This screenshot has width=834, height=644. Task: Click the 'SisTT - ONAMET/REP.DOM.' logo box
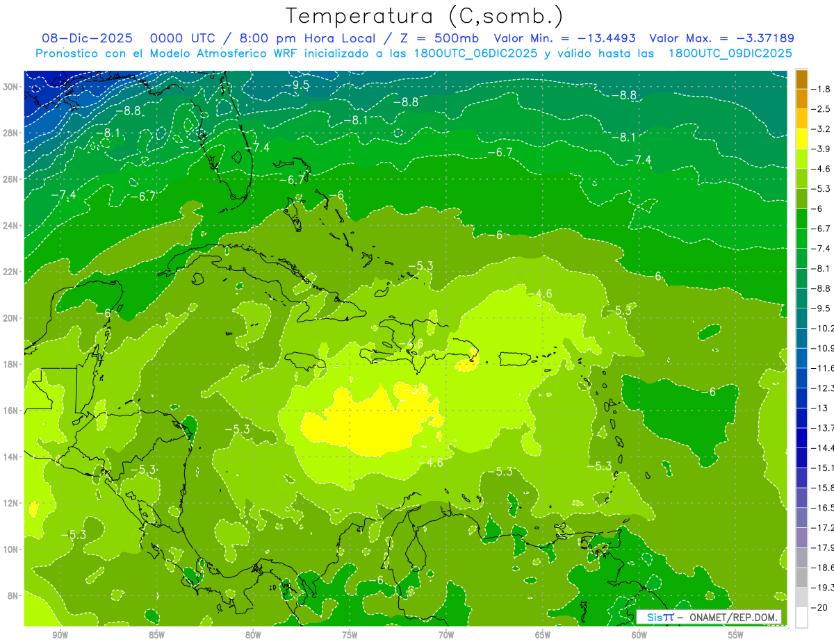click(708, 617)
